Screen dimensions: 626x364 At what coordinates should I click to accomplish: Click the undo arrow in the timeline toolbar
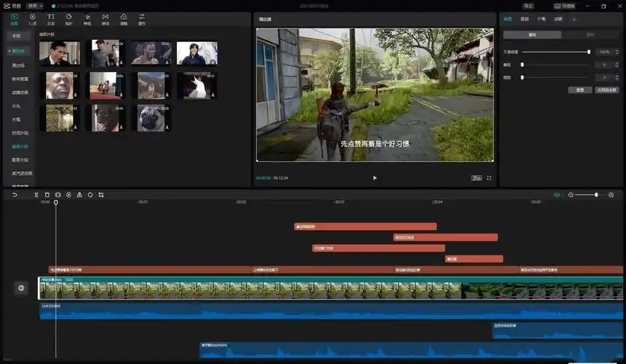[15, 195]
